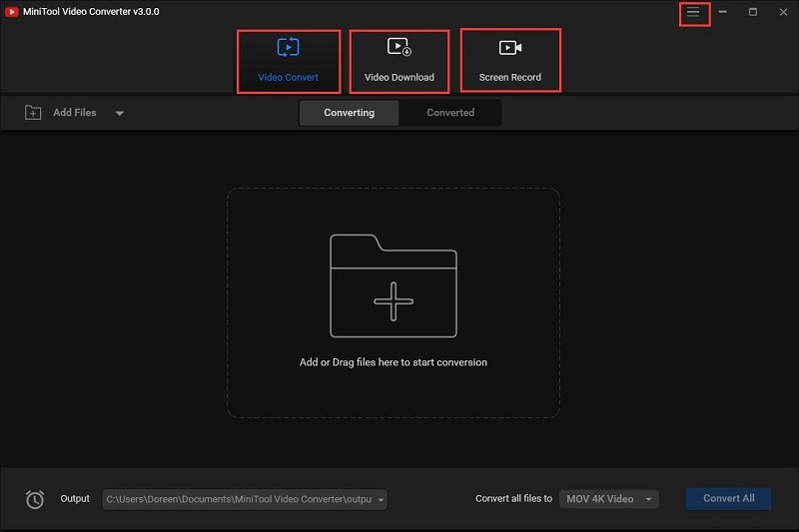Switch to the Video Download module
The height and width of the screenshot is (532, 799).
pos(399,61)
